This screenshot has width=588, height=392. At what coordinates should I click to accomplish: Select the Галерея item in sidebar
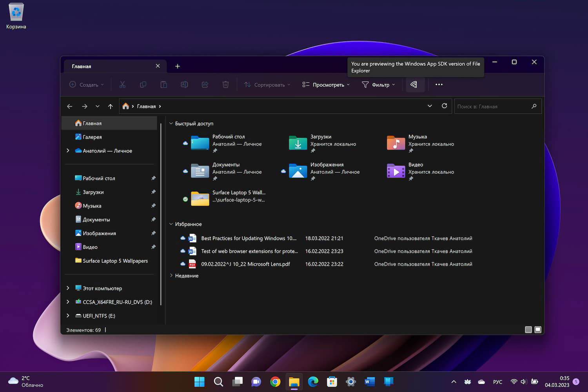92,137
